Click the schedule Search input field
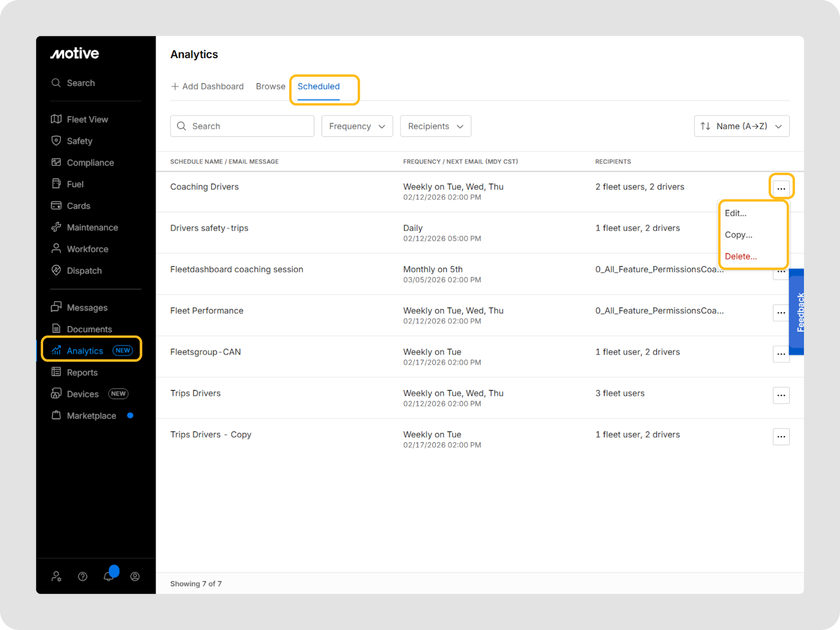 pyautogui.click(x=247, y=126)
